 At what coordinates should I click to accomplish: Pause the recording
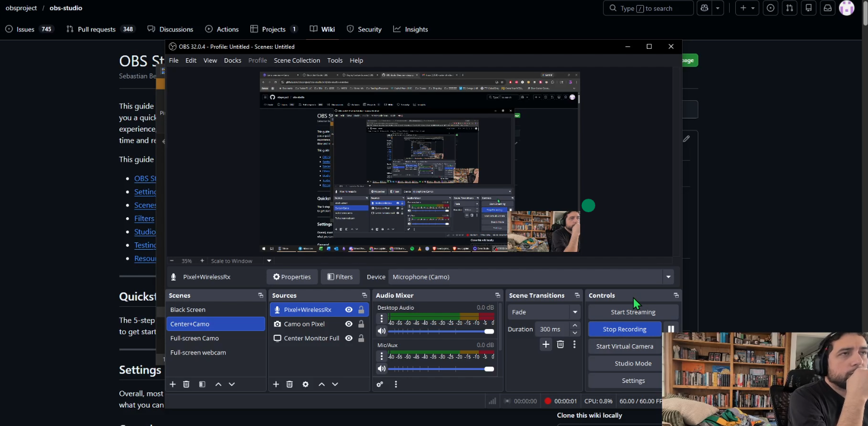point(671,329)
